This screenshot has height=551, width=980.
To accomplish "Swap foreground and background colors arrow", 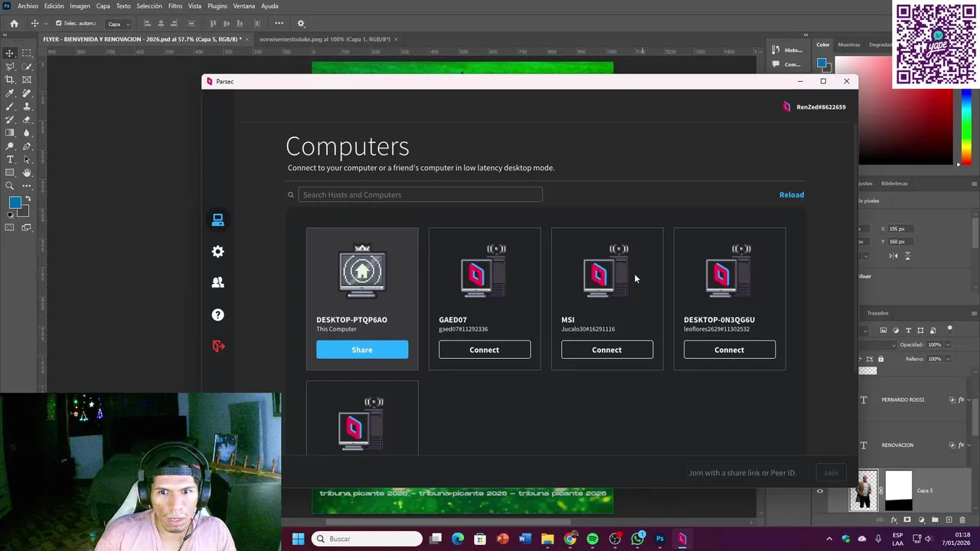I will pos(28,198).
